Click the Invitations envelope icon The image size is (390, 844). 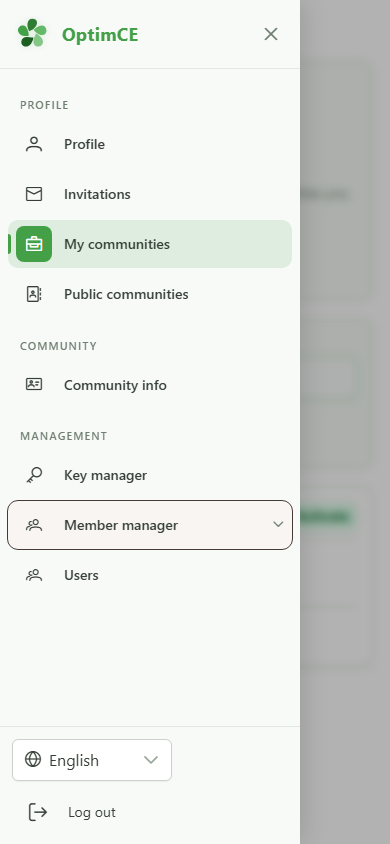pyautogui.click(x=34, y=194)
